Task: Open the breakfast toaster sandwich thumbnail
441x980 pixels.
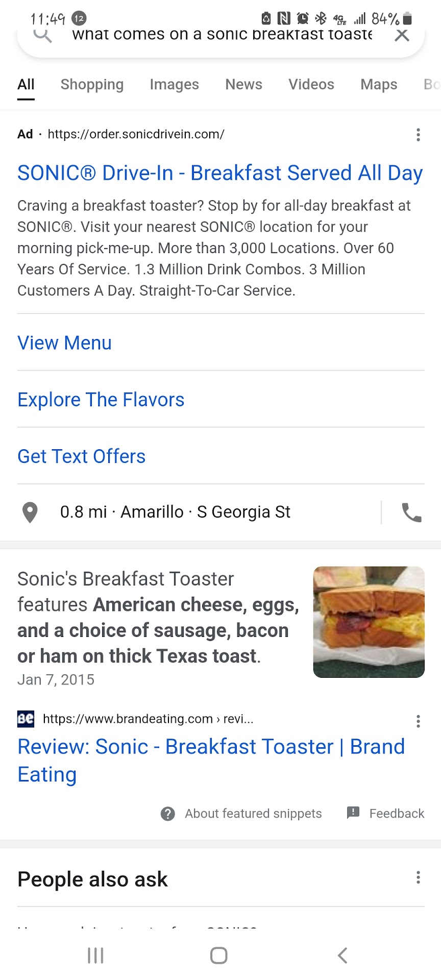Action: 369,622
